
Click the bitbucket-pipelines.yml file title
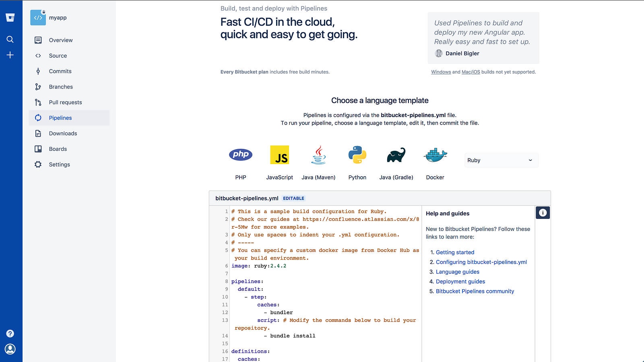tap(247, 198)
